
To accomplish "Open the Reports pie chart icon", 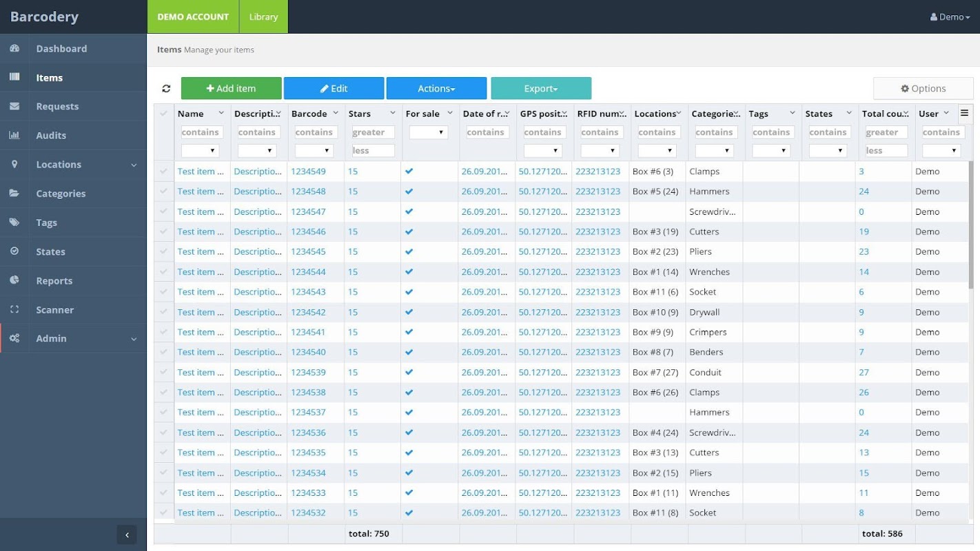I will click(14, 280).
